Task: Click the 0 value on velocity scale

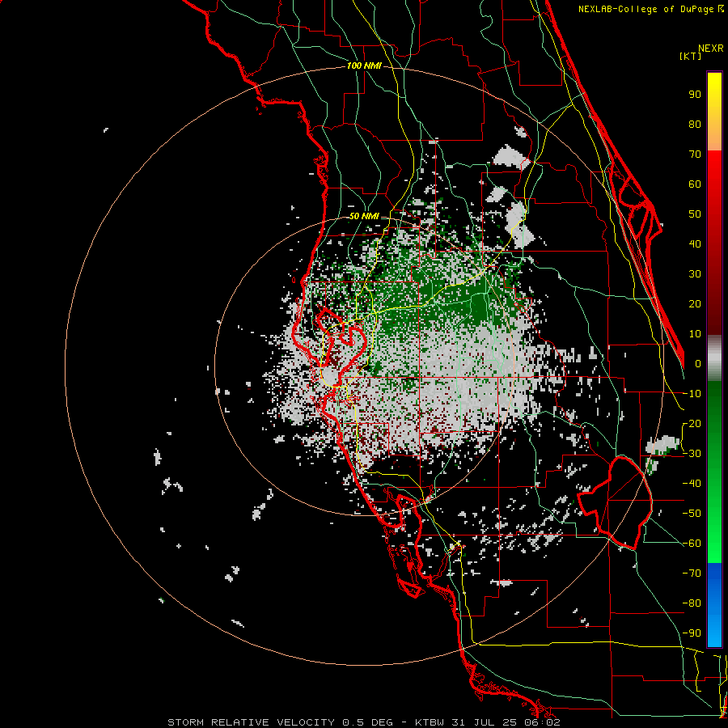Action: [698, 364]
